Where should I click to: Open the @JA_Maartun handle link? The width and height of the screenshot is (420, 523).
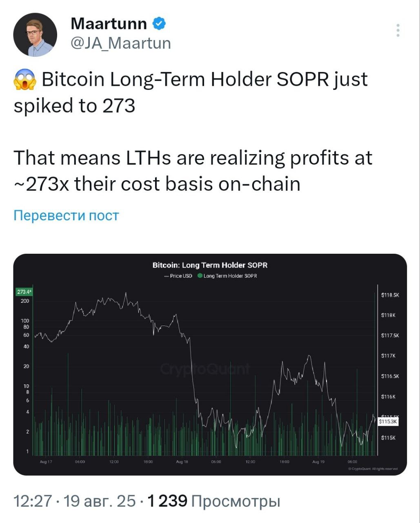tap(121, 43)
